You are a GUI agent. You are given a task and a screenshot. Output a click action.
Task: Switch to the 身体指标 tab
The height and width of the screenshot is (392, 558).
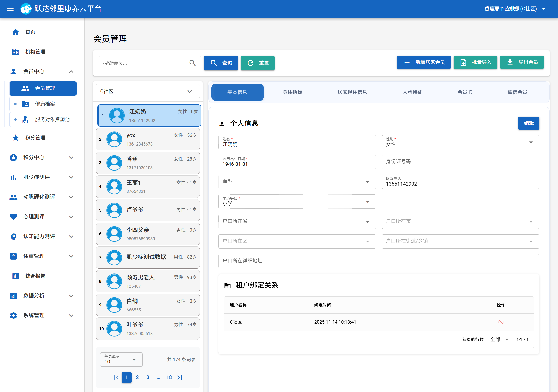(x=292, y=92)
